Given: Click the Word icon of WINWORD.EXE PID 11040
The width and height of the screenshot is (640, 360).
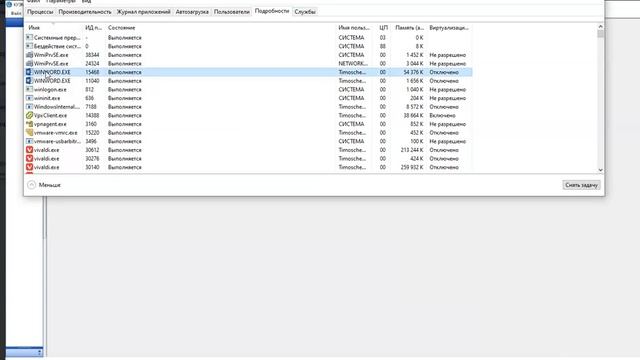Looking at the screenshot, I should click(29, 81).
